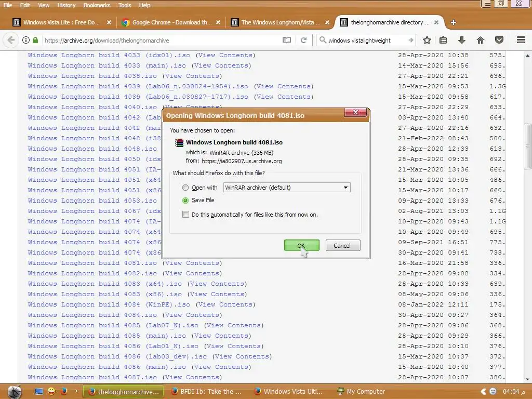Image resolution: width=532 pixels, height=399 pixels.
Task: Open Windows Longhorn build 4087.iso link
Action: pos(92,377)
